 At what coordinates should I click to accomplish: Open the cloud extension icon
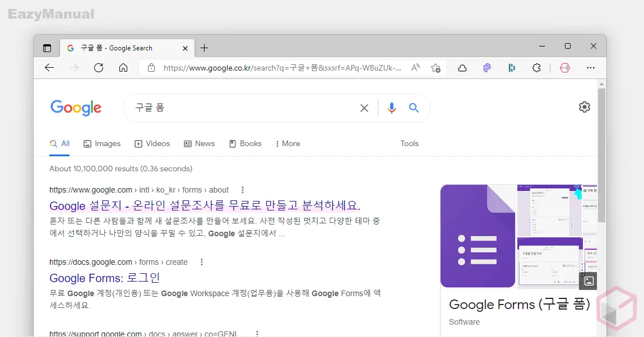pos(462,68)
